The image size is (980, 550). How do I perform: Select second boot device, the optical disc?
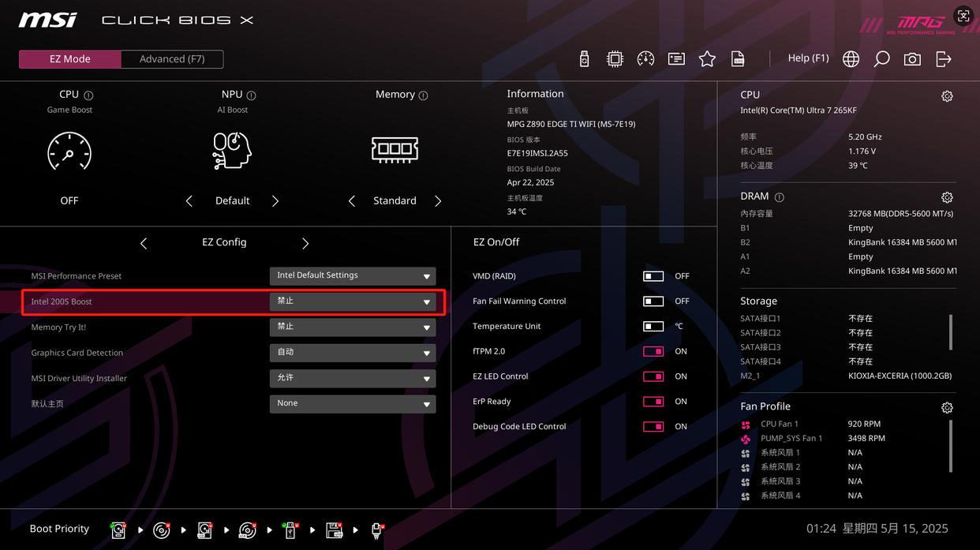tap(162, 530)
